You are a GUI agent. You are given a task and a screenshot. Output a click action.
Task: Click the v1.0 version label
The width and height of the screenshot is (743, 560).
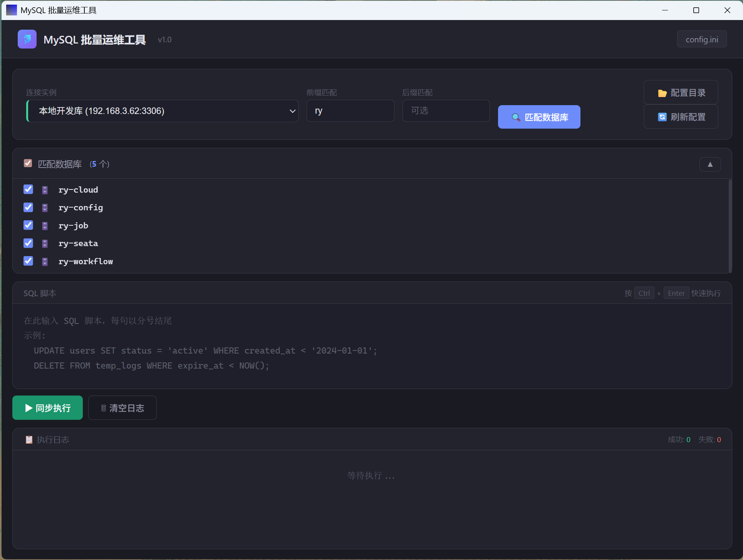(164, 40)
